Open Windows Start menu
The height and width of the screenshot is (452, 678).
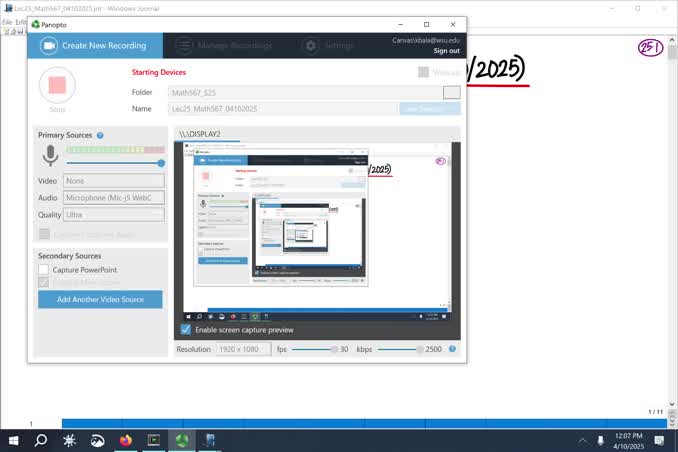pos(14,440)
